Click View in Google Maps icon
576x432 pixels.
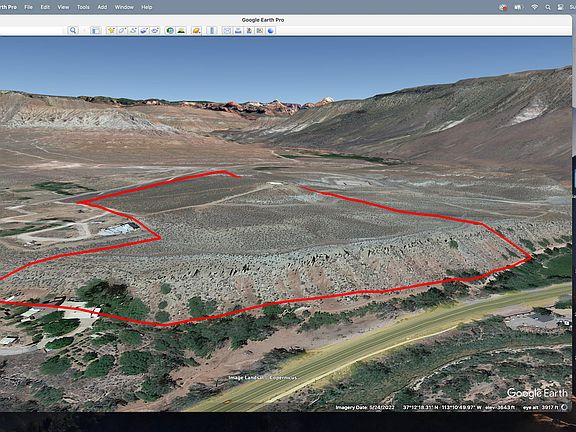(x=260, y=30)
